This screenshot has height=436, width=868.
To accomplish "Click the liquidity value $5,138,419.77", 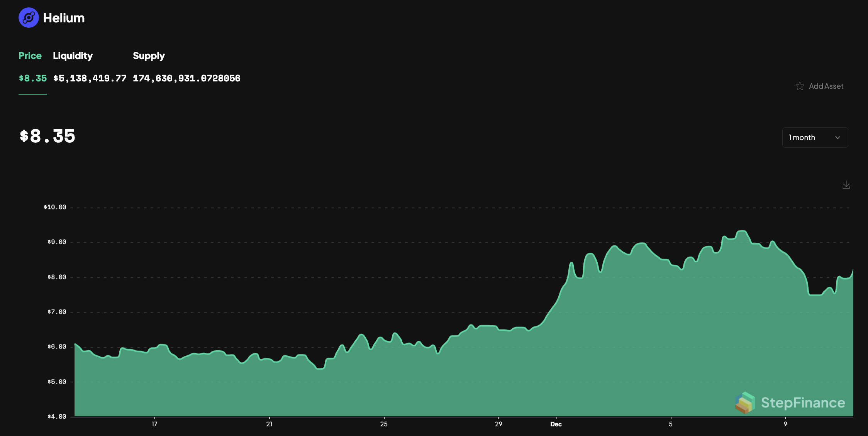I will (90, 78).
